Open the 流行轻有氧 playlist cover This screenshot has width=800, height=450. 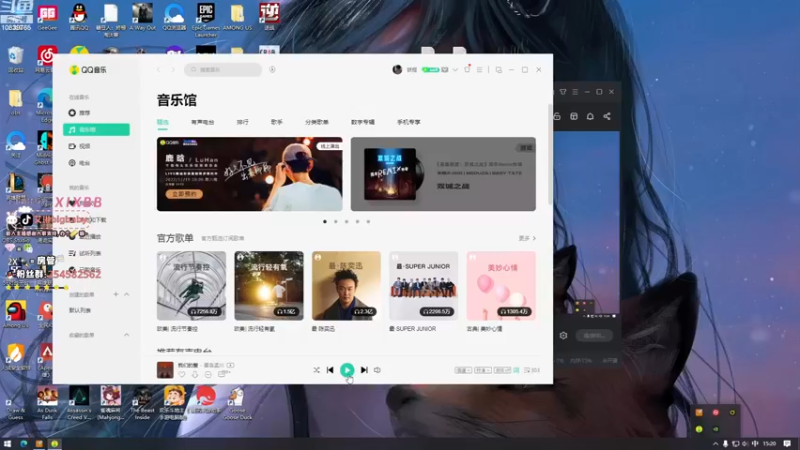point(269,286)
